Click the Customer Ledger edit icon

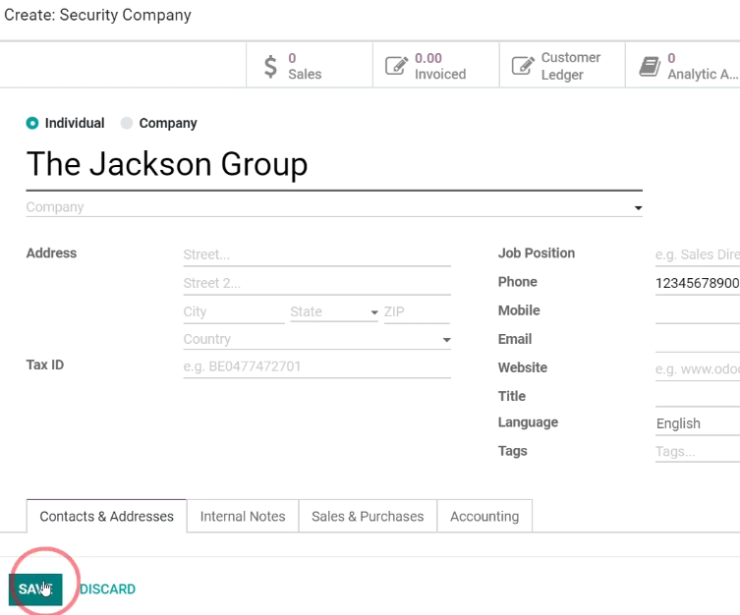(x=523, y=66)
